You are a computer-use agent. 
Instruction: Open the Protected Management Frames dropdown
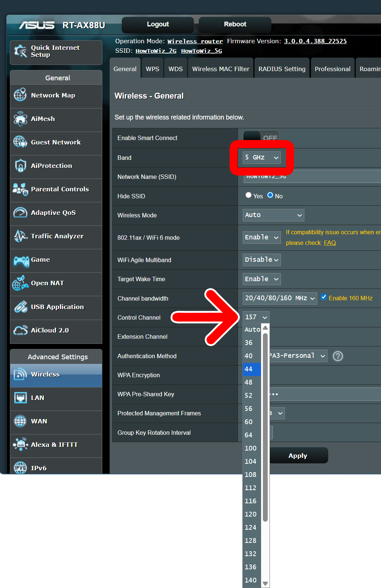(277, 413)
